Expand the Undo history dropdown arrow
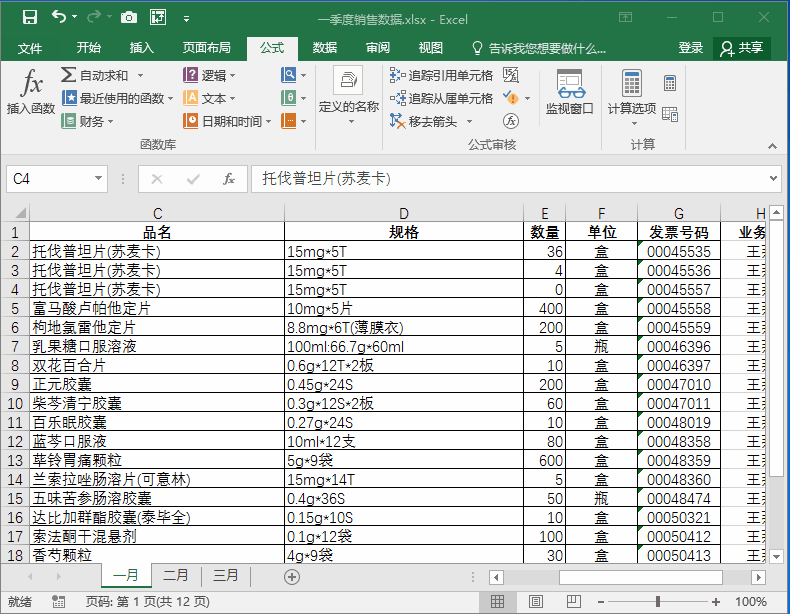The height and width of the screenshot is (614, 790). click(x=75, y=17)
